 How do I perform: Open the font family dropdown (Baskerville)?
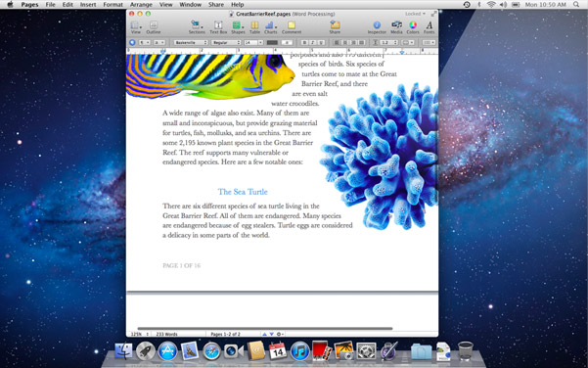(x=191, y=42)
